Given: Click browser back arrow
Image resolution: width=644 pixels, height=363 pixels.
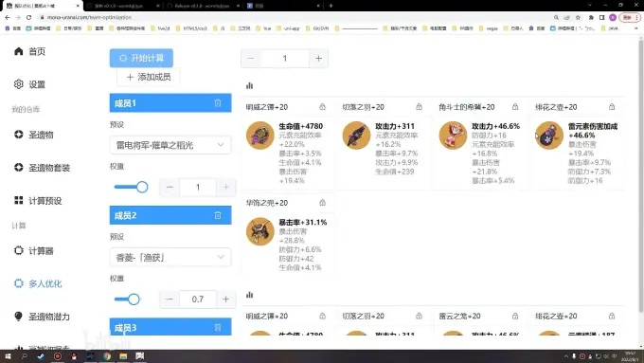Looking at the screenshot, I should (x=7, y=17).
